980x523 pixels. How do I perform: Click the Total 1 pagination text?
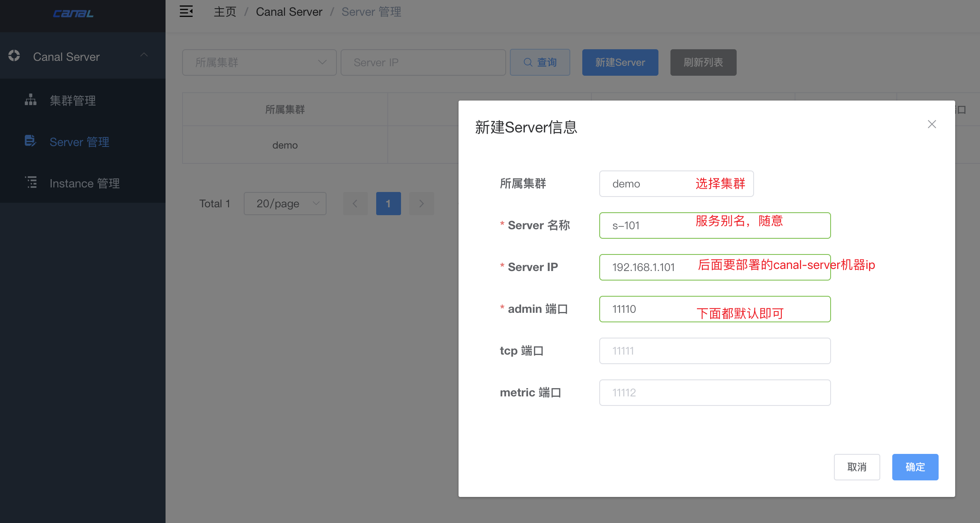pos(215,204)
